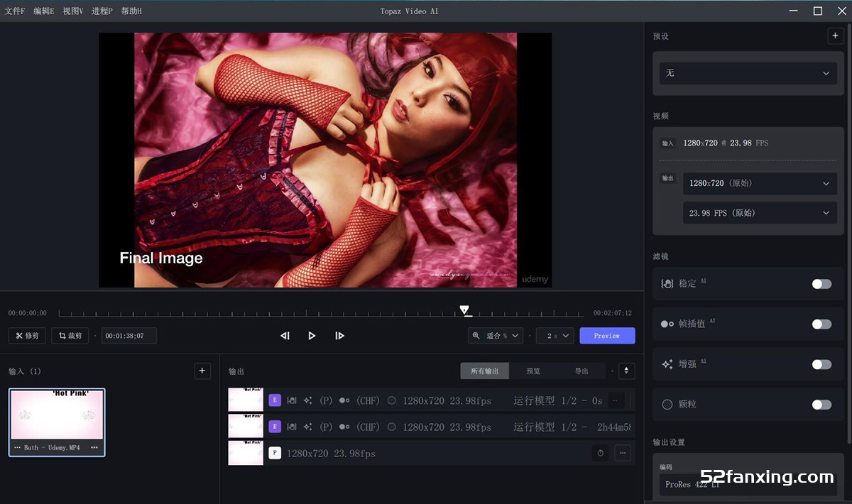Enable the 稳定 stabilization toggle
The width and height of the screenshot is (852, 504).
click(x=821, y=284)
